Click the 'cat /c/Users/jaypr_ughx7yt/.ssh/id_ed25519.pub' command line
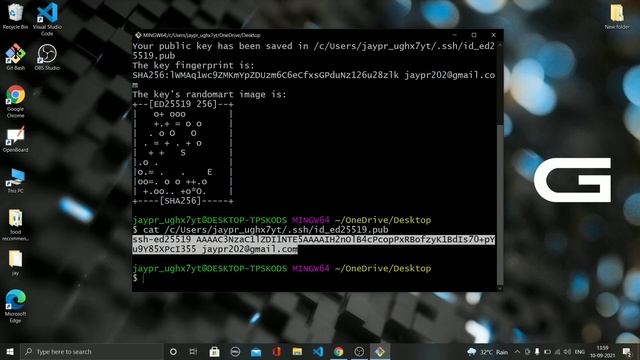 point(260,230)
